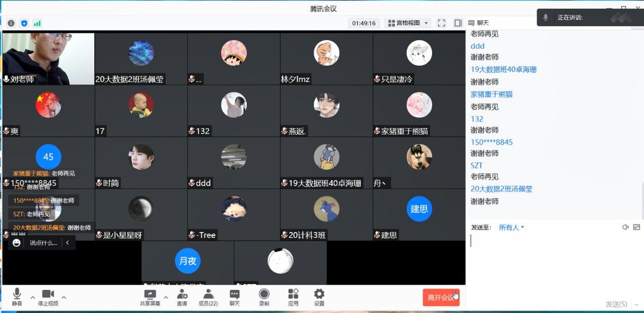Toggle the side panel layout icon
This screenshot has width=644, height=313.
click(458, 23)
